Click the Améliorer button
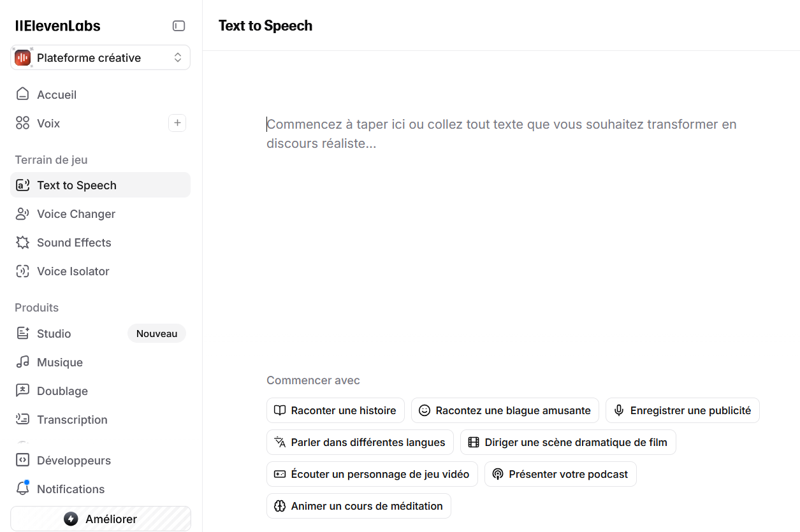Image resolution: width=800 pixels, height=532 pixels. click(100, 519)
